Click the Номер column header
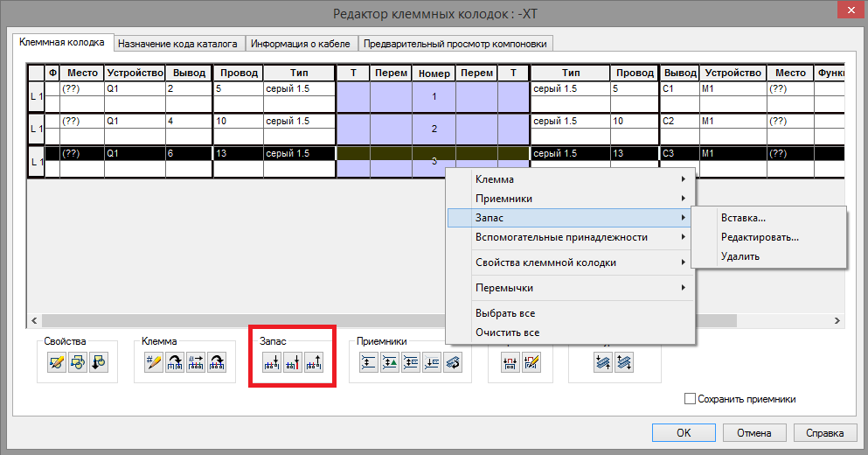Screen dimensions: 868x455 (434, 73)
